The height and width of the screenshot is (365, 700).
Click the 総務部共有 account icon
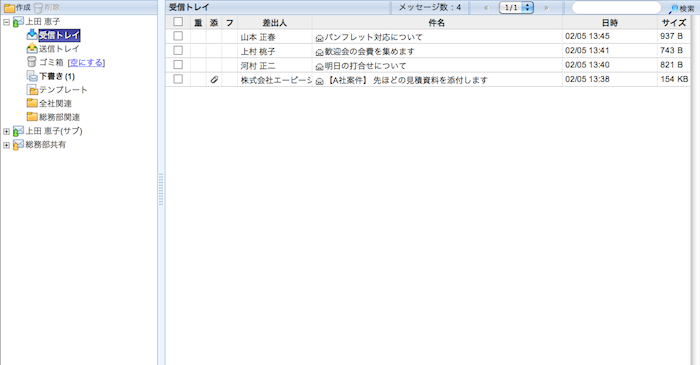pos(18,145)
